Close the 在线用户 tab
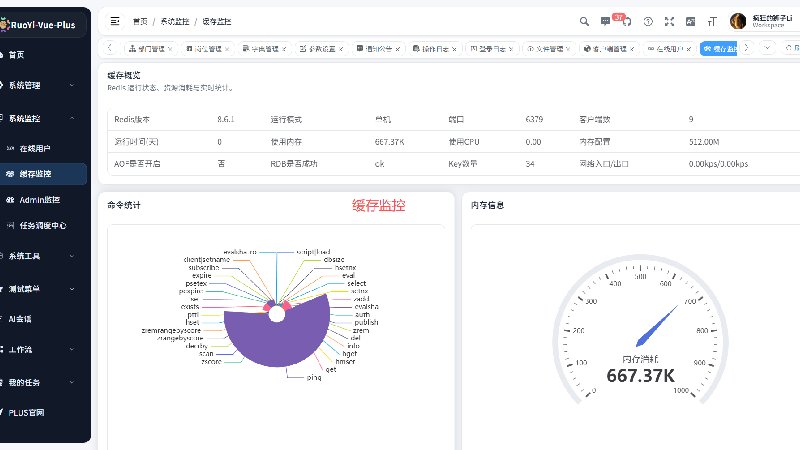800x450 pixels. pos(689,49)
